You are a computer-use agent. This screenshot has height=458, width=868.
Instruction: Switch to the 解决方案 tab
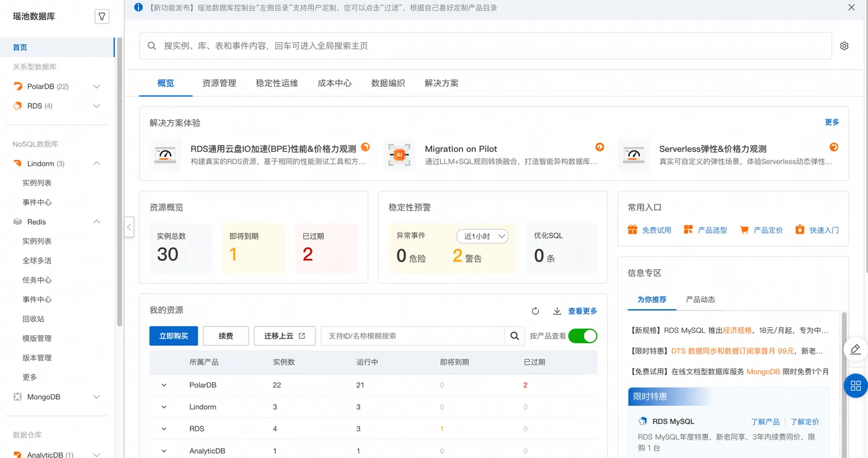441,83
